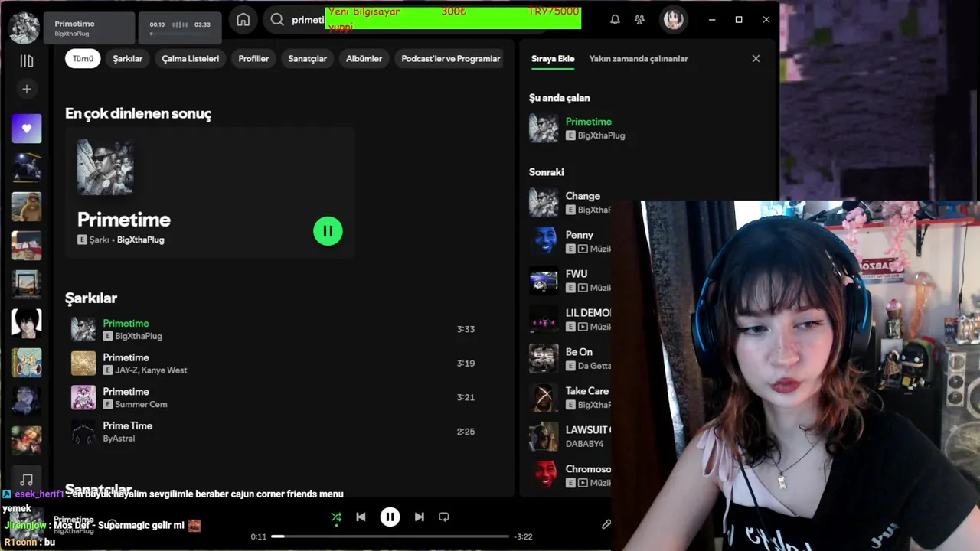Open Your Library sidebar icon
Screen dimensions: 980x551
click(x=26, y=60)
